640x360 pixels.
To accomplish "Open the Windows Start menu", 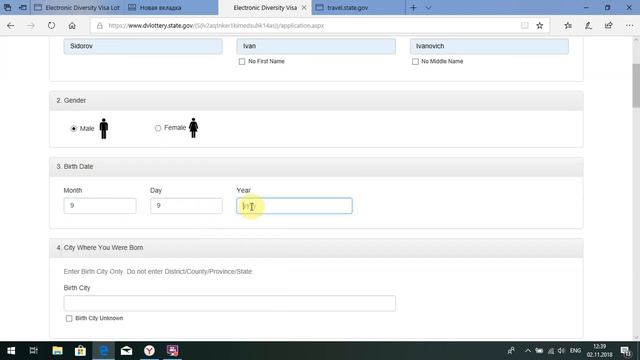I will point(11,351).
